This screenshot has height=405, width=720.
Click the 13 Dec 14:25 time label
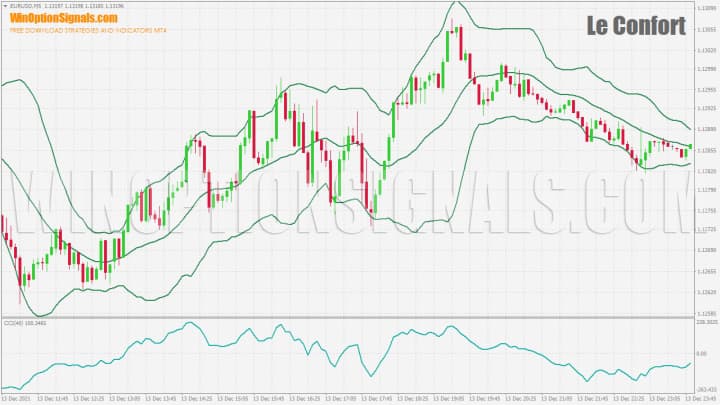(199, 397)
